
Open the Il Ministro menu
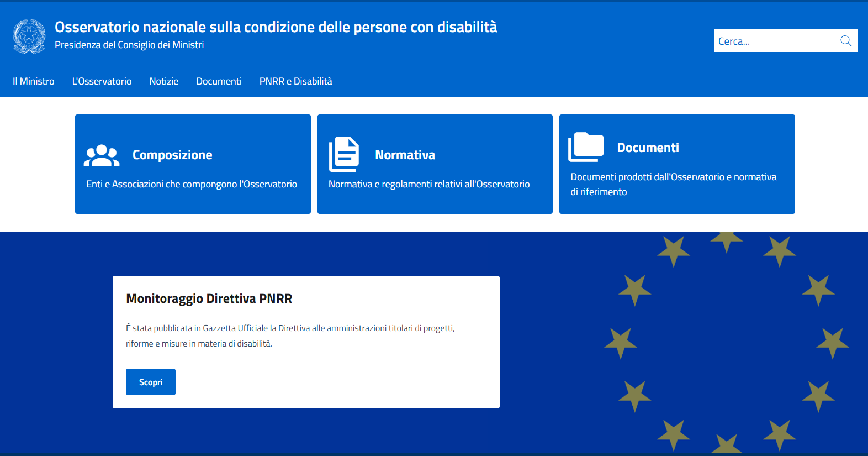(x=34, y=81)
